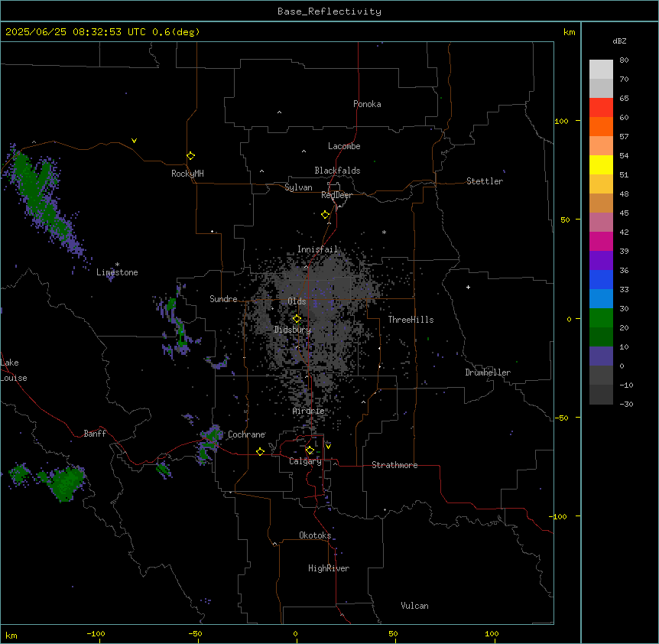Click the green echo patch south of Banff
This screenshot has width=659, height=644.
point(65,483)
